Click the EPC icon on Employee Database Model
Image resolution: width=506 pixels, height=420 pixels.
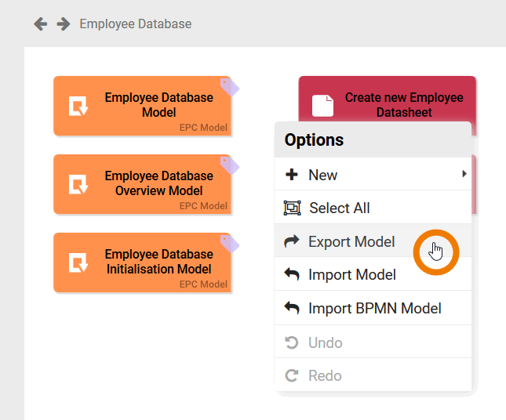pyautogui.click(x=78, y=106)
